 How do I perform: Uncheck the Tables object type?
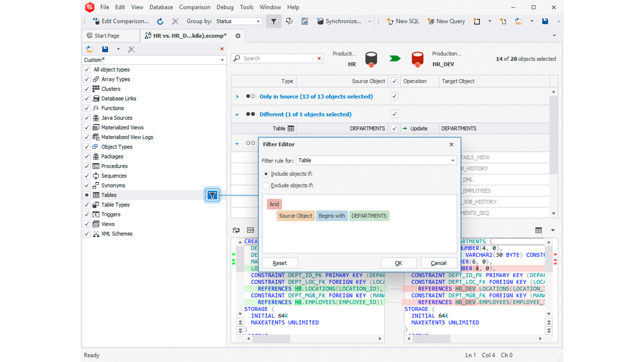click(87, 195)
